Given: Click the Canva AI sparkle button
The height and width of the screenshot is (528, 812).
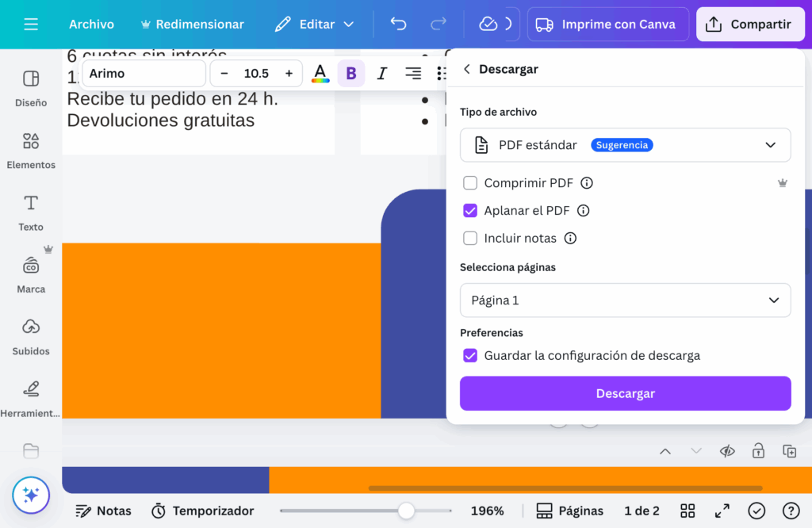Looking at the screenshot, I should click(31, 495).
